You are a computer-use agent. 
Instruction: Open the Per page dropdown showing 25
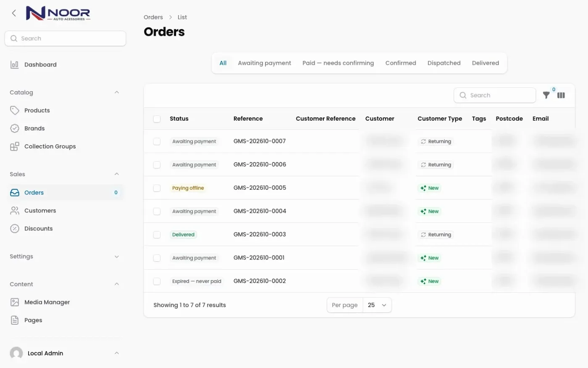coord(377,305)
